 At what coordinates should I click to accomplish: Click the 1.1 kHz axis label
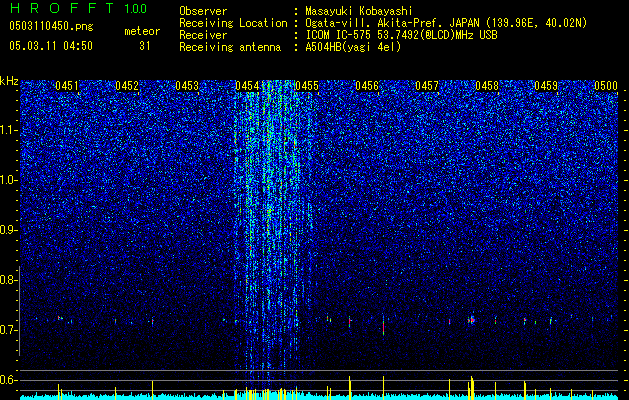[8, 130]
